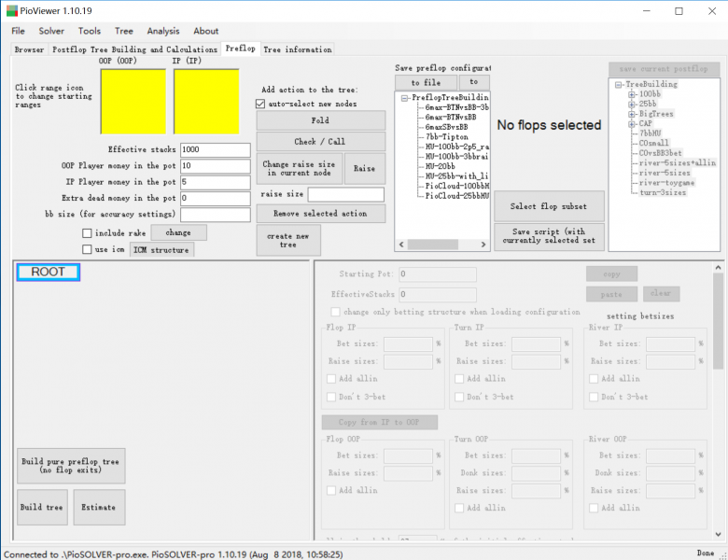Click the PioViewer app icon in title bar
Screen dimensions: 728x560
click(x=12, y=11)
